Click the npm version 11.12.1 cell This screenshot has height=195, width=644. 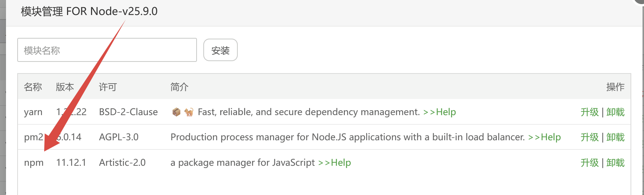coord(71,162)
